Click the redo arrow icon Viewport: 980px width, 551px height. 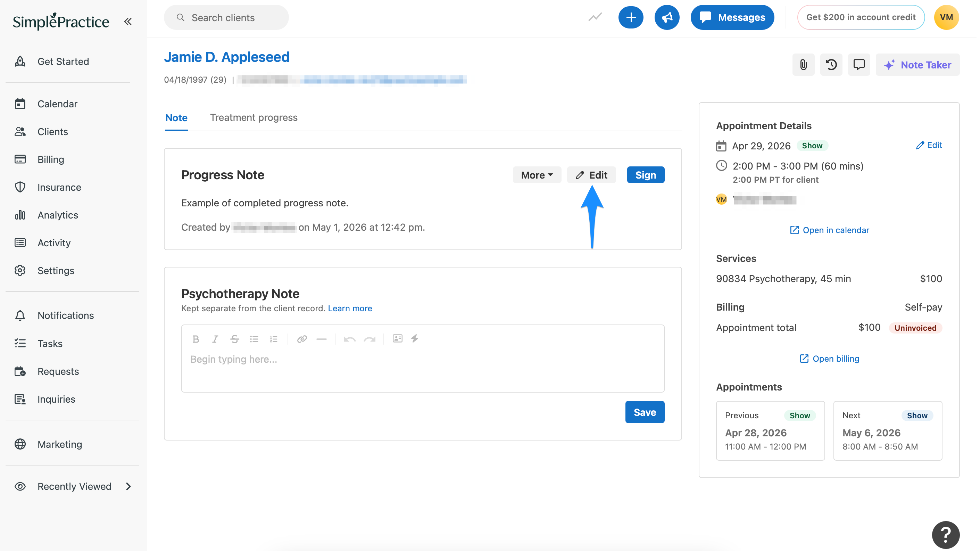[369, 339]
